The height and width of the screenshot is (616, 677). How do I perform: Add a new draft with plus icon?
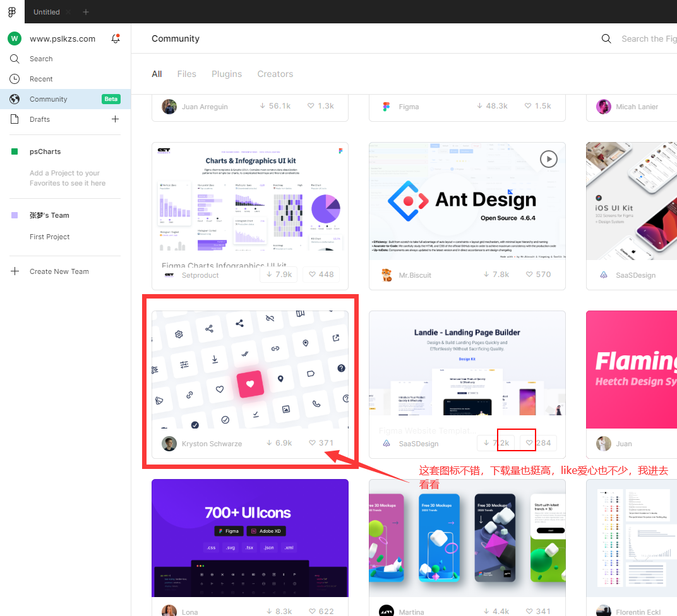tap(116, 119)
